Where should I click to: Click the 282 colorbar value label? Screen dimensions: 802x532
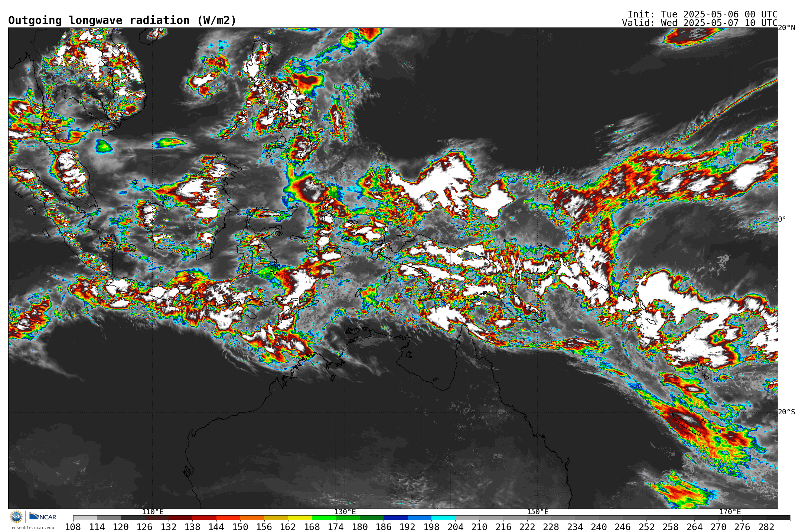766,527
